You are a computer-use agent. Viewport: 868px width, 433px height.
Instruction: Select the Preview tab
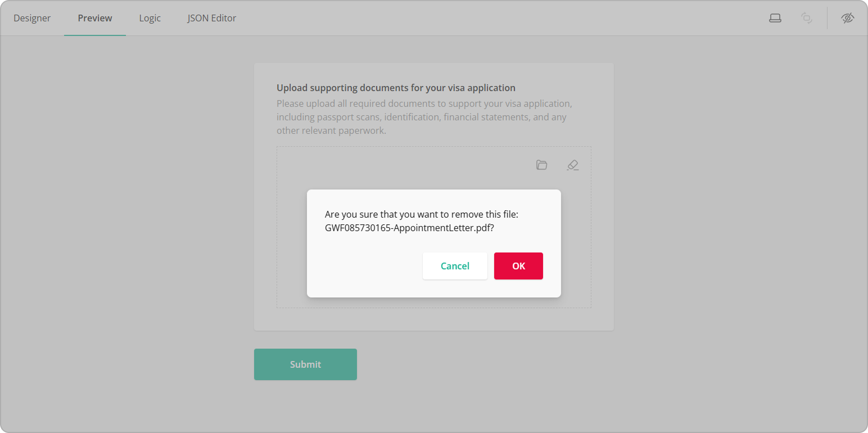point(94,17)
